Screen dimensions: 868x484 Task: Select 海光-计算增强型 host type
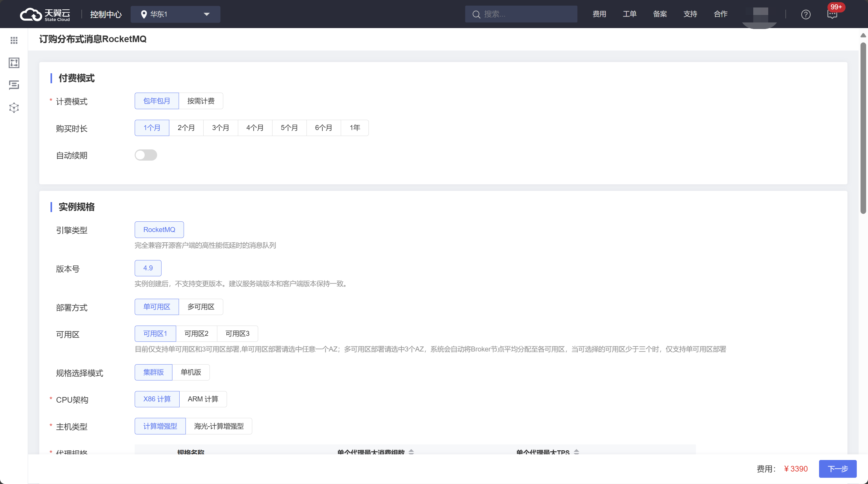tap(219, 426)
